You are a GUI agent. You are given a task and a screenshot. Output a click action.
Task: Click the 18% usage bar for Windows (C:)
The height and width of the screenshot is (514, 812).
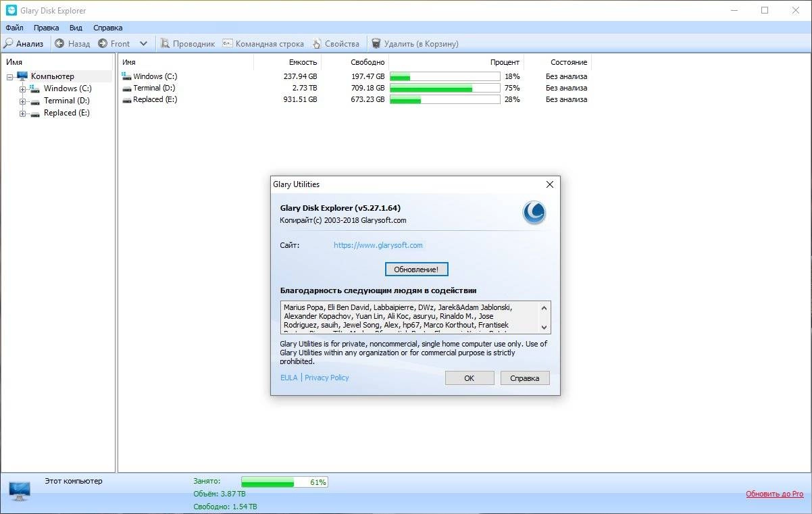(x=445, y=76)
